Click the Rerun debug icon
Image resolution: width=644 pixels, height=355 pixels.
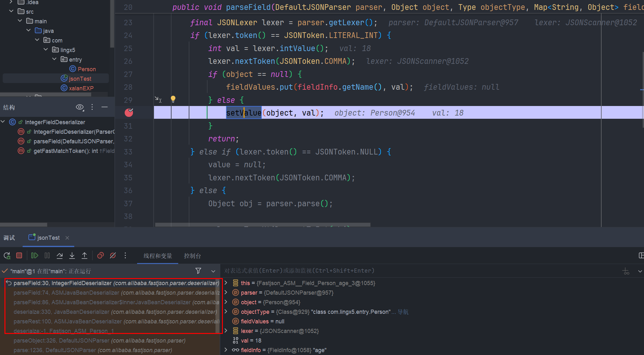[x=7, y=256]
